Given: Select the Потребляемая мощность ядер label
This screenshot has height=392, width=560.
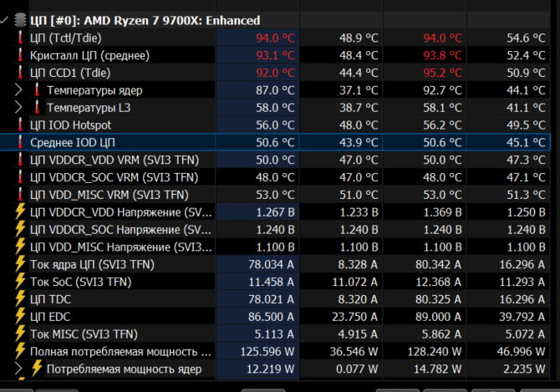Looking at the screenshot, I should coord(125,369).
